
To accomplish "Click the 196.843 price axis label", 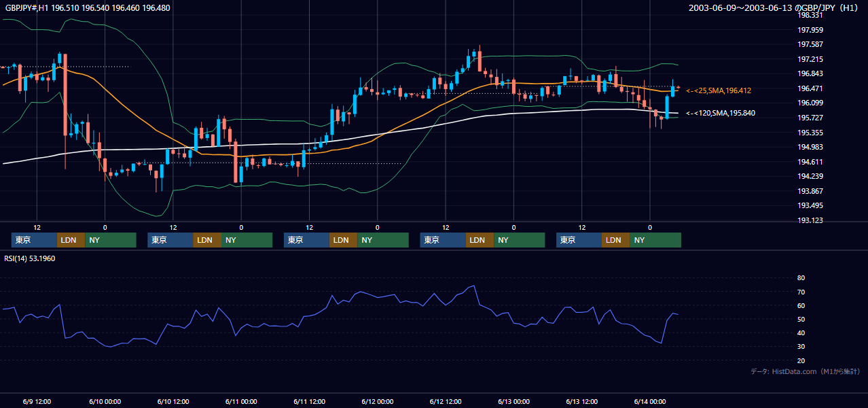I will 811,74.
